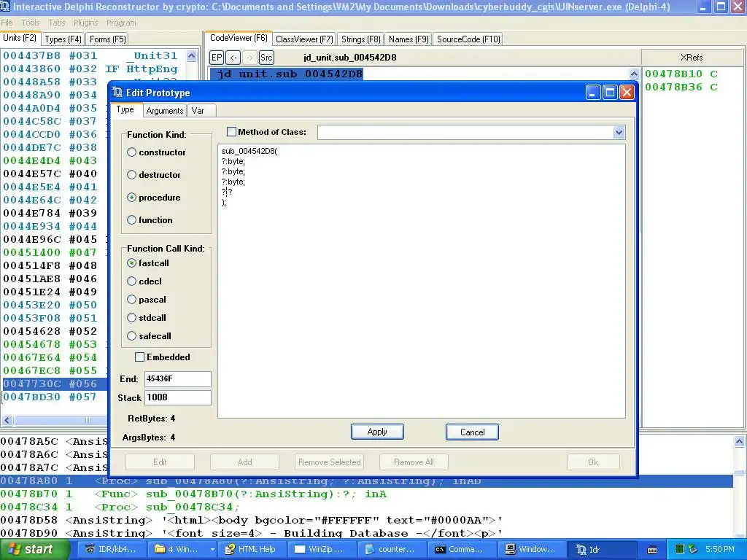This screenshot has height=560, width=747.
Task: Select stdcall call kind
Action: (131, 318)
